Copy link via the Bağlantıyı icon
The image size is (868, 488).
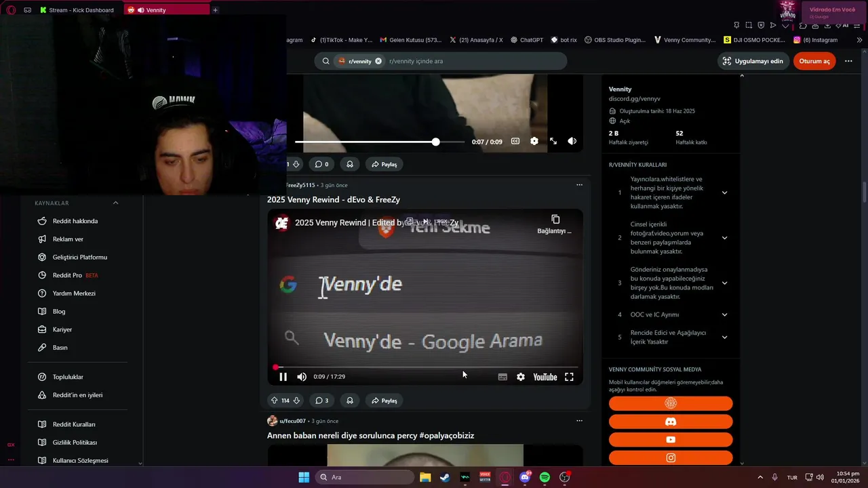pyautogui.click(x=555, y=224)
